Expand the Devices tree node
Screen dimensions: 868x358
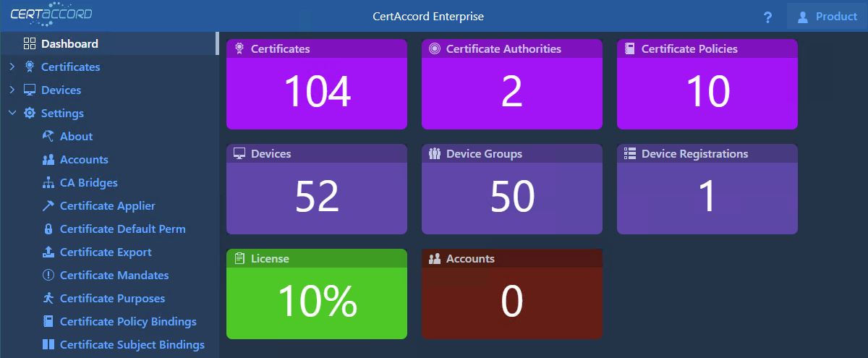(12, 90)
